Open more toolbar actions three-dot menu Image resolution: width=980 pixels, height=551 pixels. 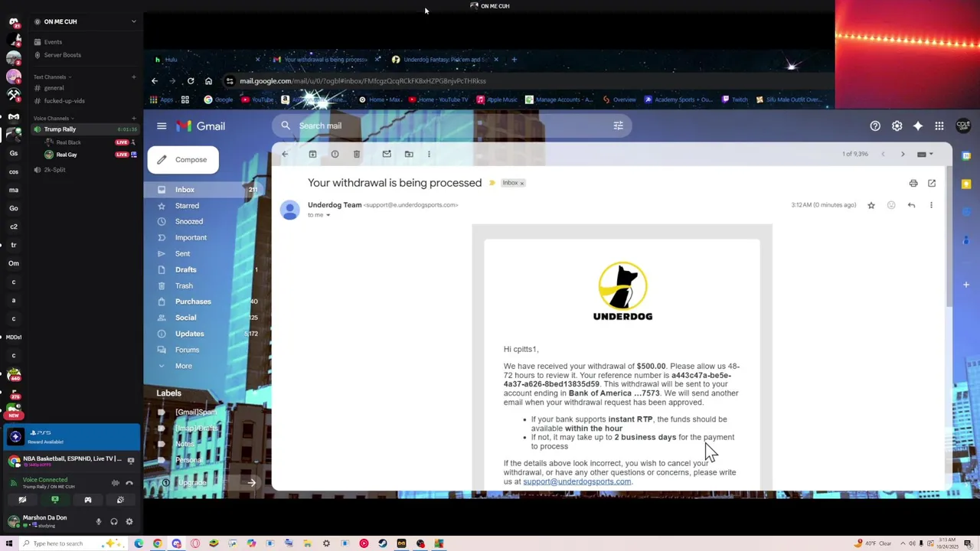click(x=429, y=155)
